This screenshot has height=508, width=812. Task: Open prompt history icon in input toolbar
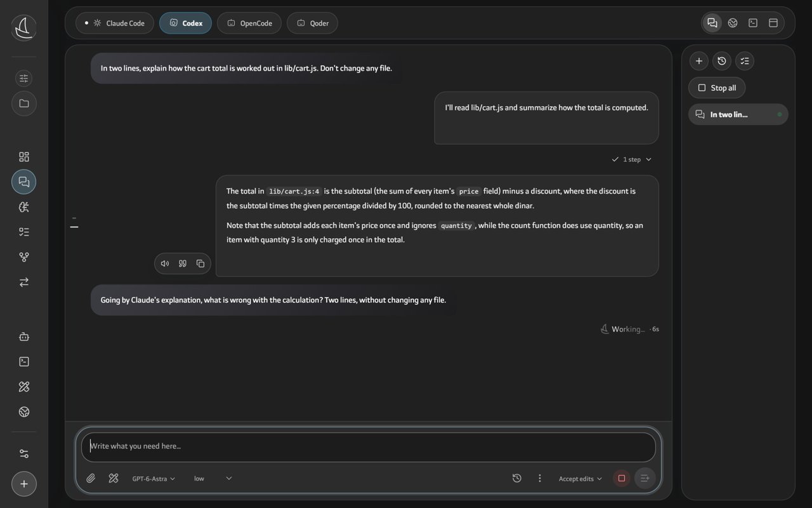[x=517, y=478]
